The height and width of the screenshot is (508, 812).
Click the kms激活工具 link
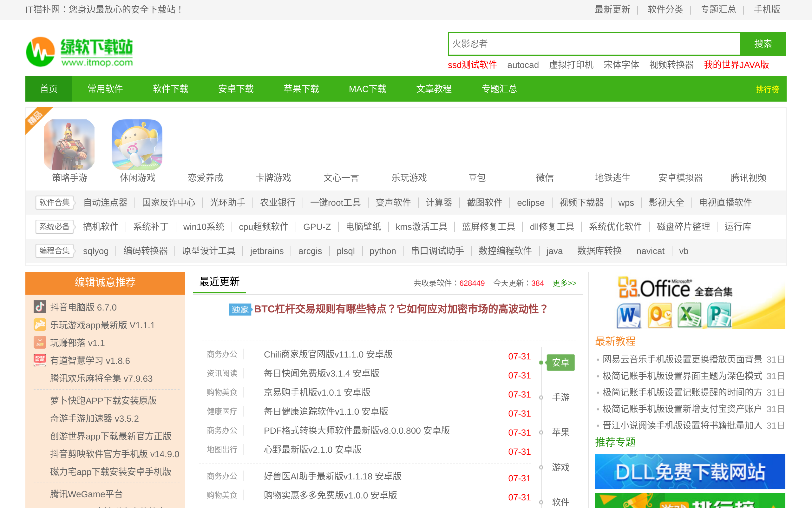422,227
